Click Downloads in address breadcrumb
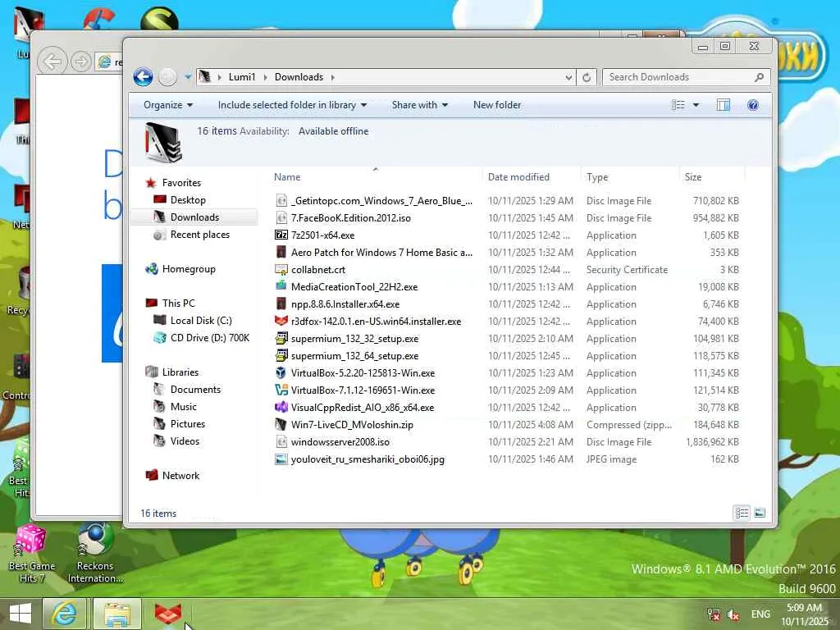Image resolution: width=840 pixels, height=630 pixels. 299,77
